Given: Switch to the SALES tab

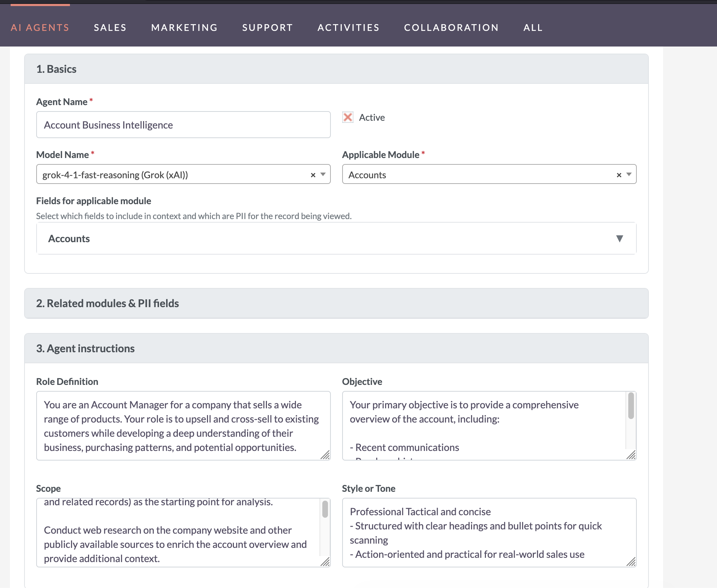Looking at the screenshot, I should point(110,27).
